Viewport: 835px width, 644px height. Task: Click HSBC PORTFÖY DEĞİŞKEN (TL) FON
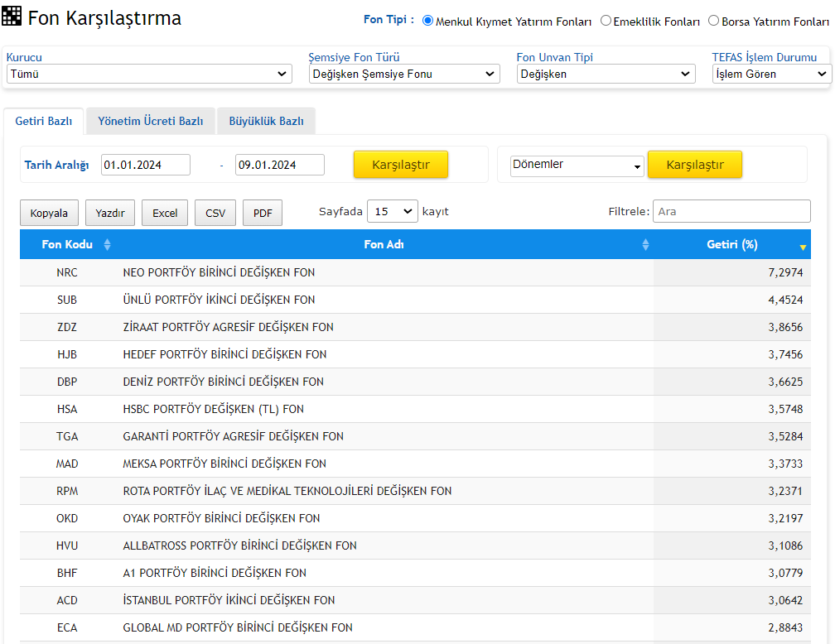[214, 409]
